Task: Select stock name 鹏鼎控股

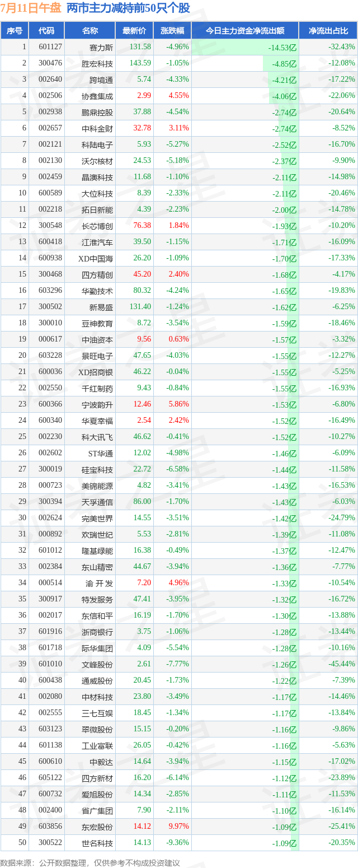Action: click(97, 112)
